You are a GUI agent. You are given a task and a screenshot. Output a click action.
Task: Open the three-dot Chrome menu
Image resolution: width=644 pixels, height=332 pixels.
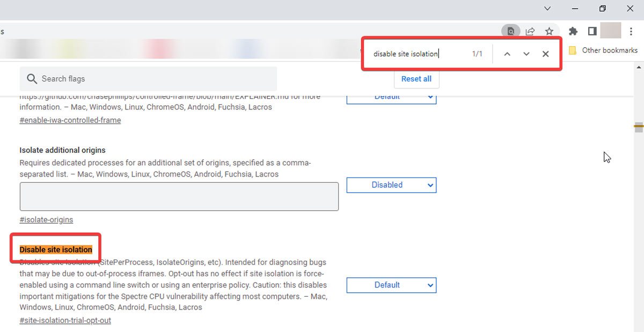coord(631,31)
